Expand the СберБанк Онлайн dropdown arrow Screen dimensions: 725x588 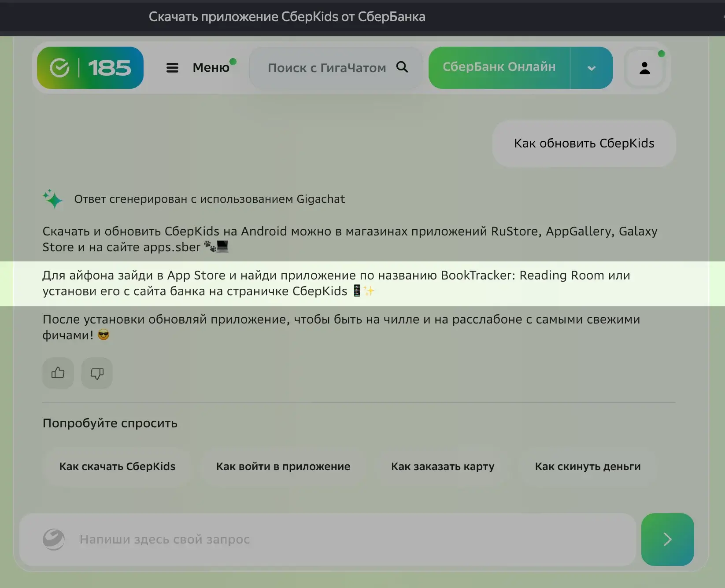pyautogui.click(x=592, y=68)
